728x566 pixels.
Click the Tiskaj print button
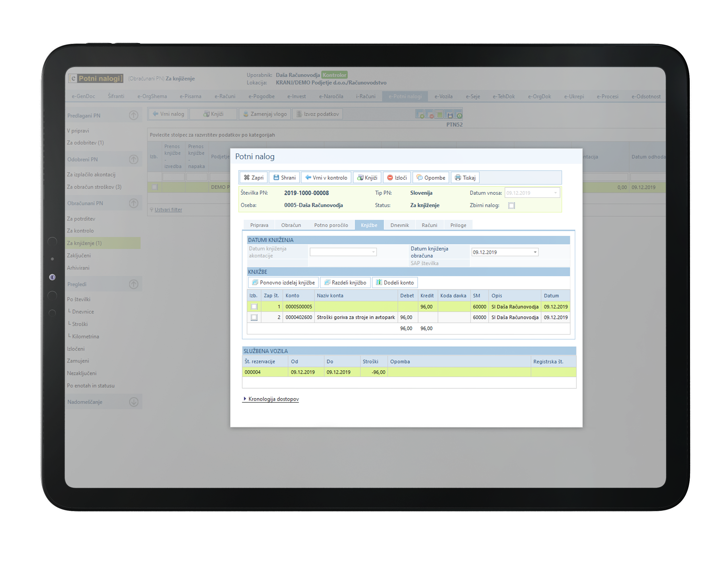465,178
